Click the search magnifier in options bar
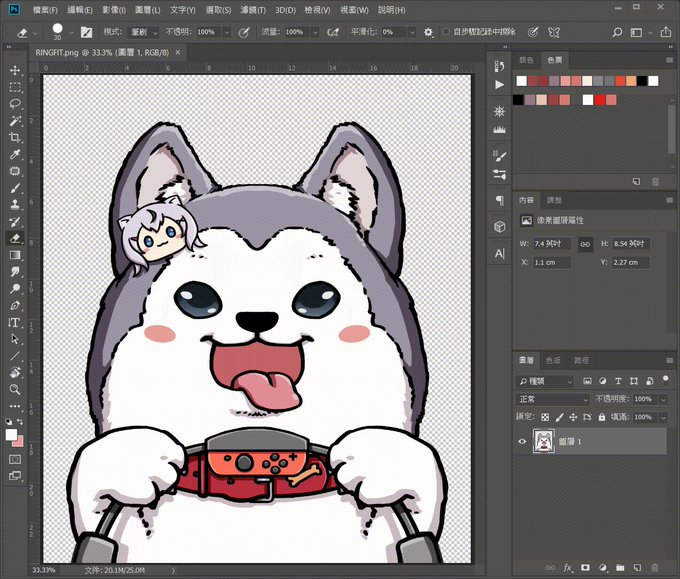Screen dimensions: 680x579 coord(617,33)
